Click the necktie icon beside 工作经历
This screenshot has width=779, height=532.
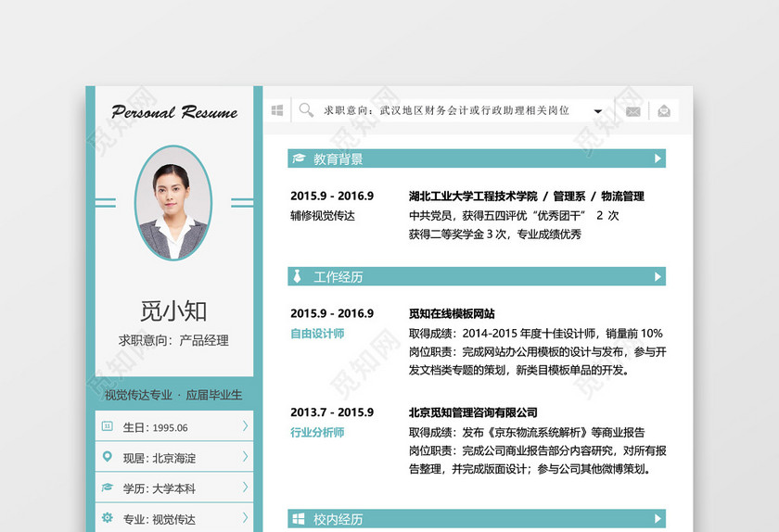[x=297, y=276]
